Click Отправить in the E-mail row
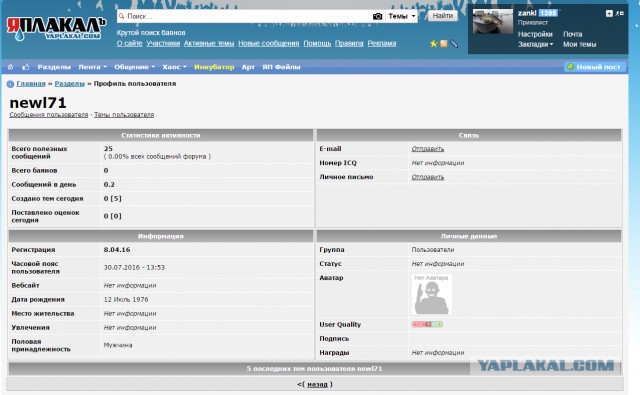 [x=427, y=149]
